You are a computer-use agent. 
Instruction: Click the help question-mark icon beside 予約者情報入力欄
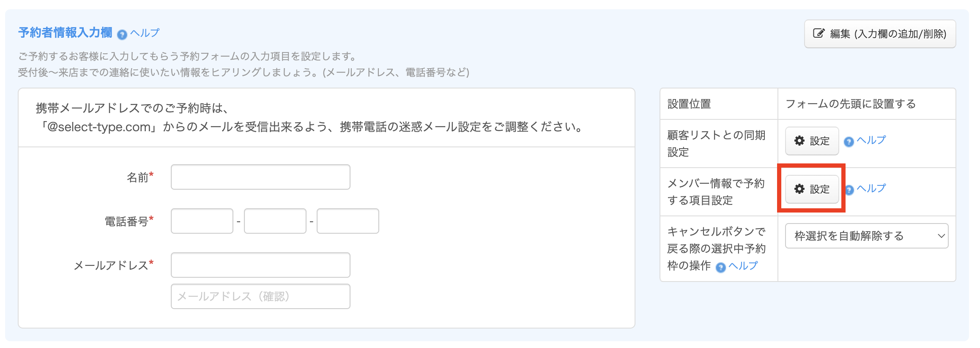(122, 35)
